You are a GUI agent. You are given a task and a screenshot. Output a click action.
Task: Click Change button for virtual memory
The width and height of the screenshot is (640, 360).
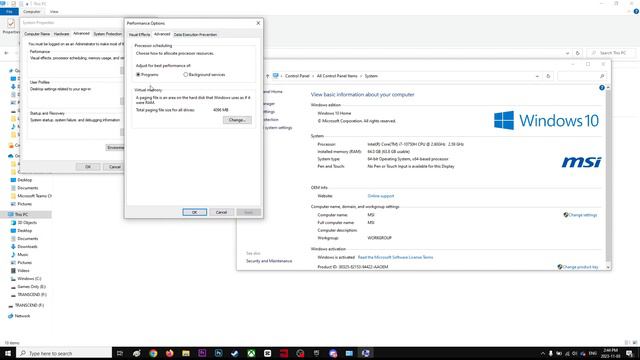coord(237,120)
